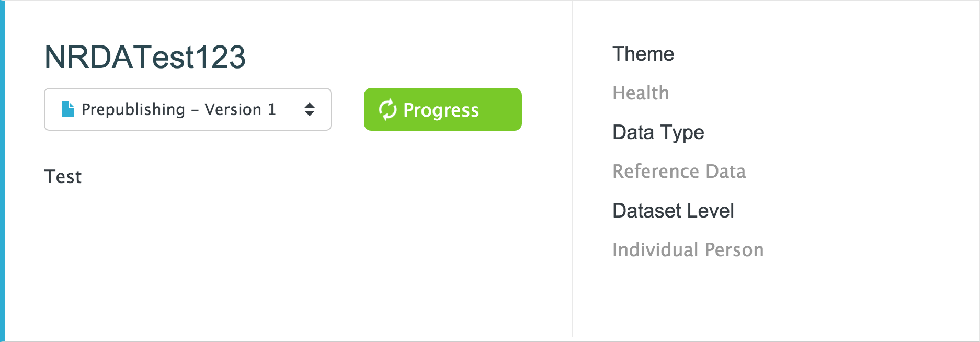The image size is (980, 342).
Task: Click the Health theme value
Action: (x=641, y=93)
